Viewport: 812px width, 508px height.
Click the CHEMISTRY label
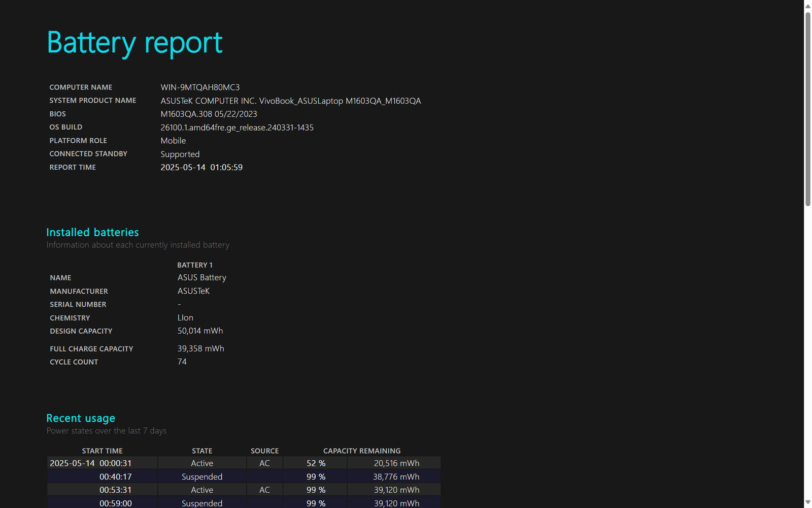pos(70,318)
